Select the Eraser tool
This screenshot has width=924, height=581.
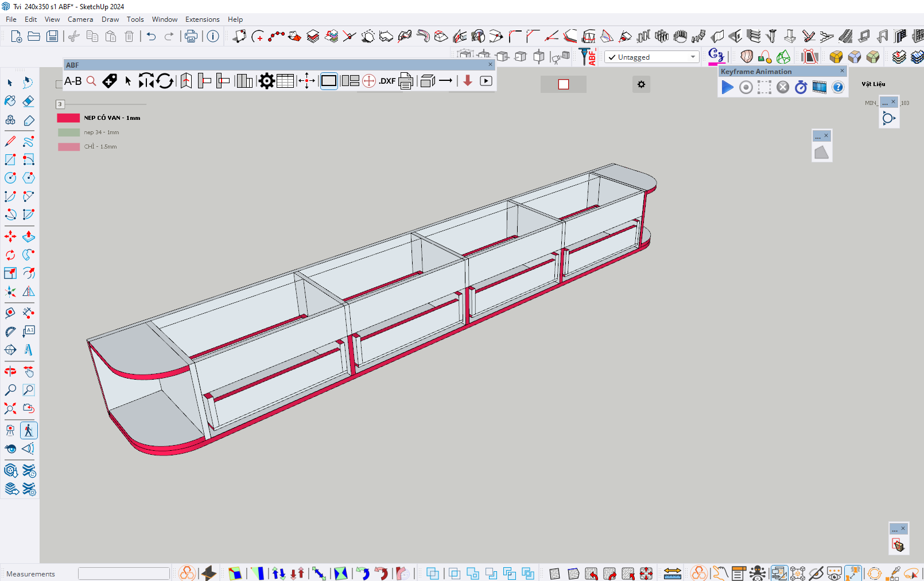point(28,102)
